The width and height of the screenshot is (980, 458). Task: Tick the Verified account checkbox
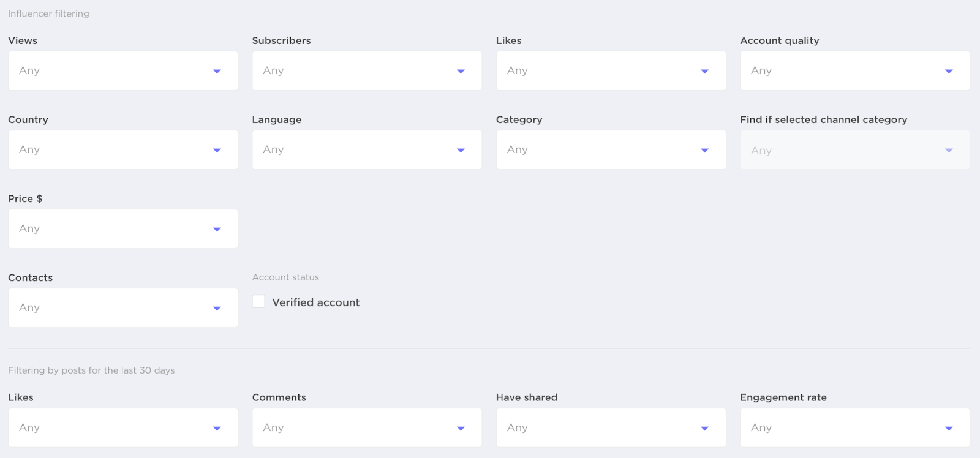pyautogui.click(x=258, y=301)
